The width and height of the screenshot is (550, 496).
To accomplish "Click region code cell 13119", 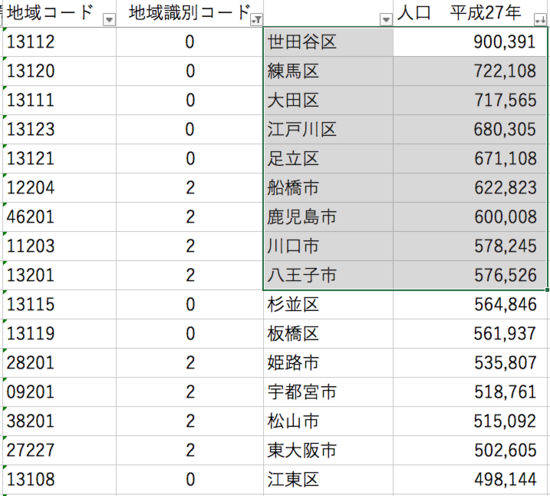I will (x=59, y=334).
